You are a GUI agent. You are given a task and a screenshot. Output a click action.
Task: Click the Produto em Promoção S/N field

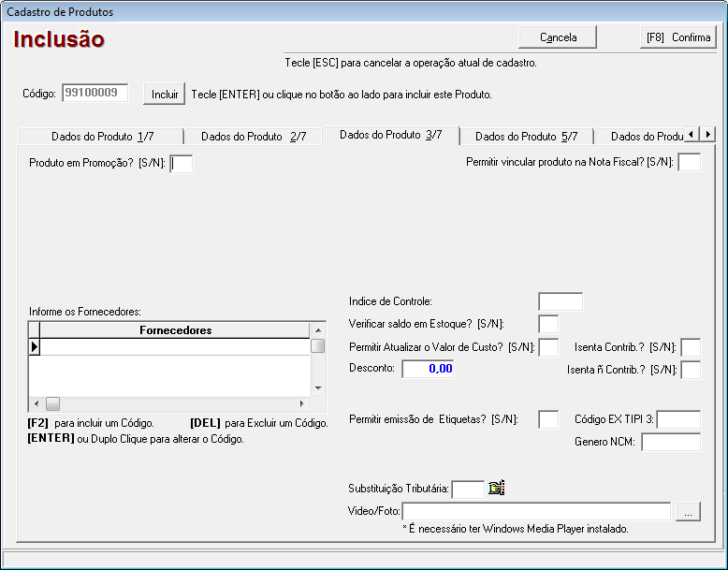coord(182,164)
